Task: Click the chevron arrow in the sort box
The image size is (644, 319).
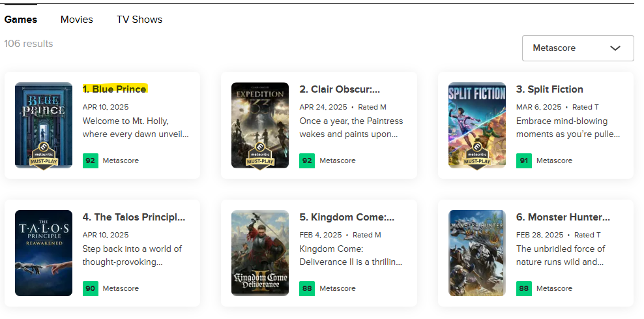Action: [x=615, y=48]
